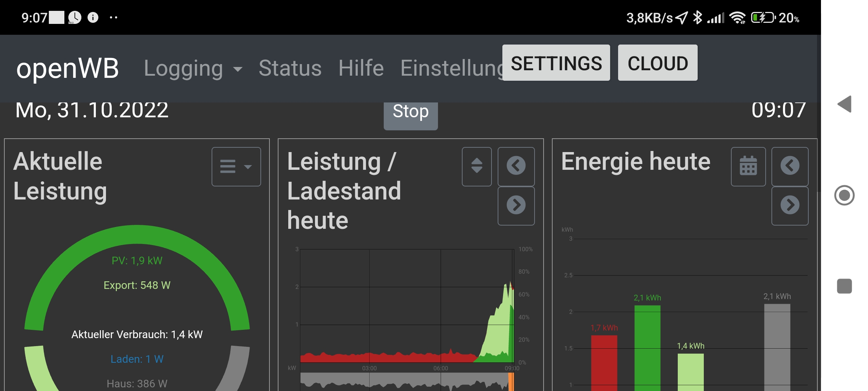868x391 pixels.
Task: Open the calendar date picker icon
Action: (x=748, y=167)
